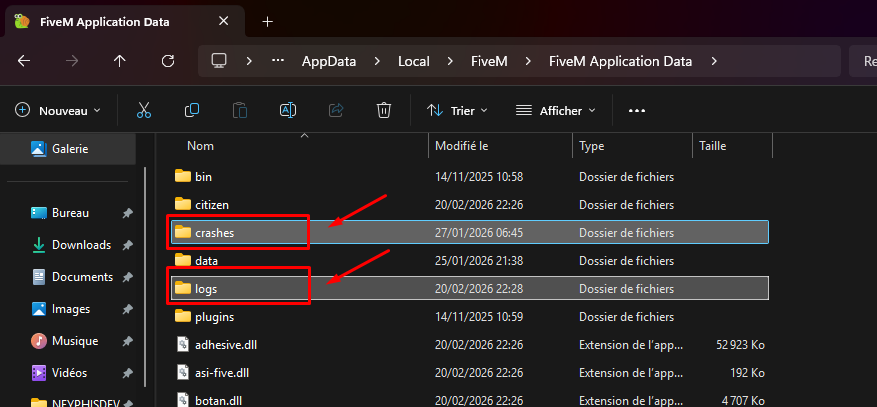This screenshot has height=407, width=877.
Task: Select the adhesive.dll file
Action: pos(224,344)
